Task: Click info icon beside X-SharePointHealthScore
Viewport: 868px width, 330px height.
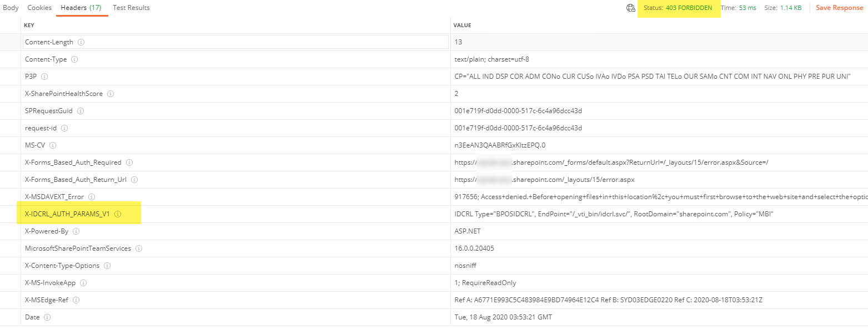Action: click(111, 94)
